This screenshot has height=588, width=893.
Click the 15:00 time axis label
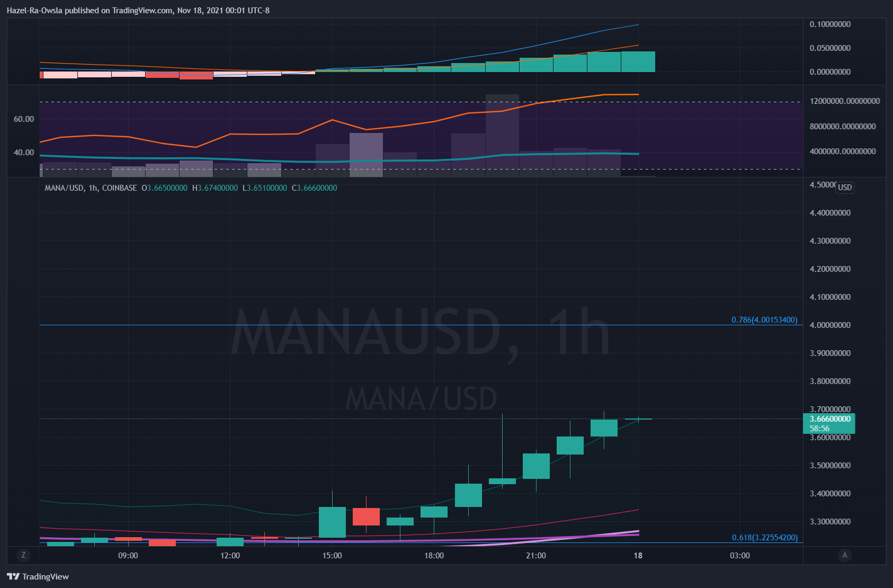tap(332, 555)
